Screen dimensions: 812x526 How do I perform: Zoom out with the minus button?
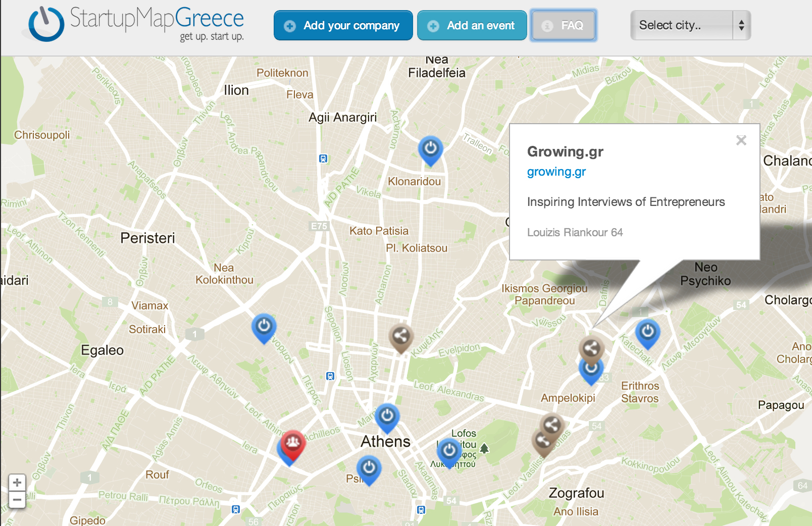coord(17,500)
